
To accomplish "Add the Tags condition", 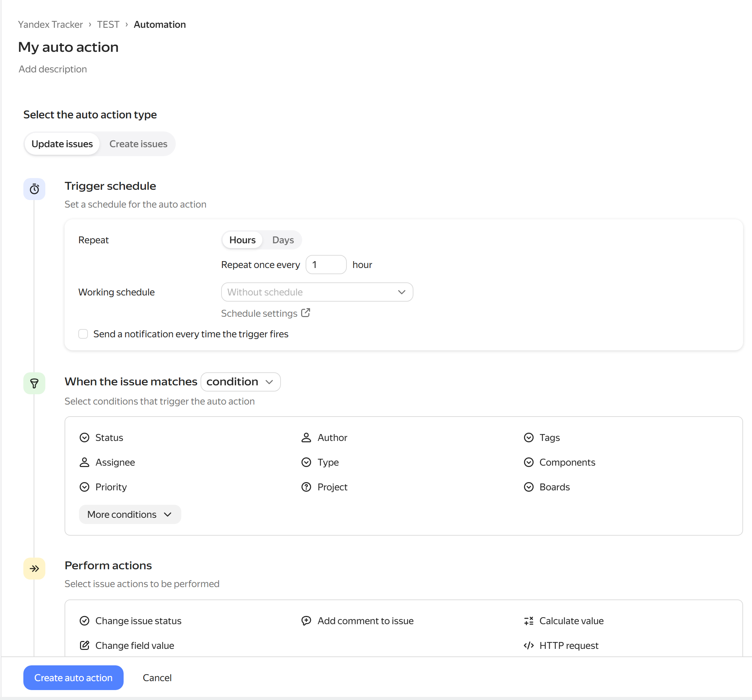I will 542,438.
